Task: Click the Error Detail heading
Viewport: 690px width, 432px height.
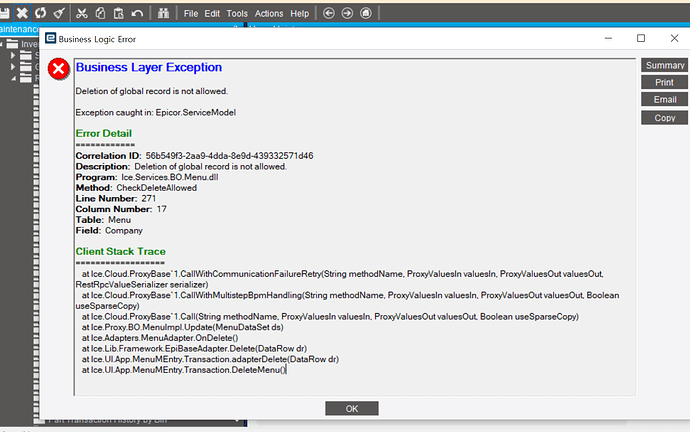Action: tap(103, 133)
